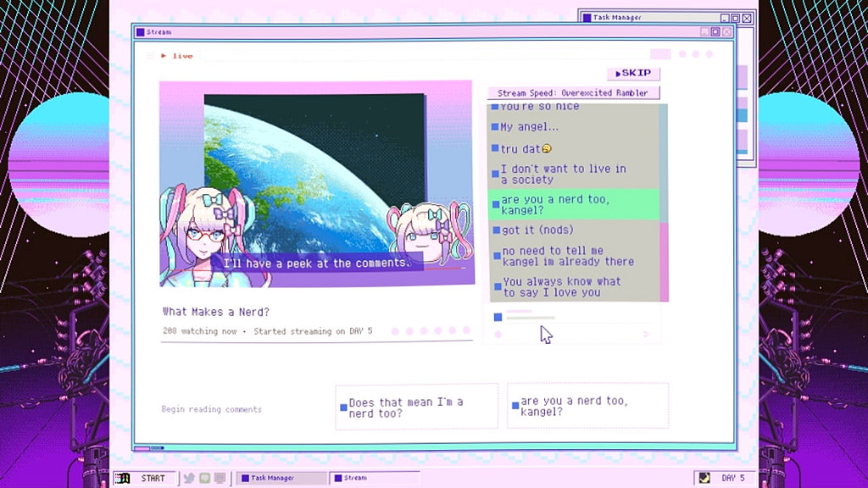Click the Stream window title icon
The image size is (868, 488).
pos(140,32)
